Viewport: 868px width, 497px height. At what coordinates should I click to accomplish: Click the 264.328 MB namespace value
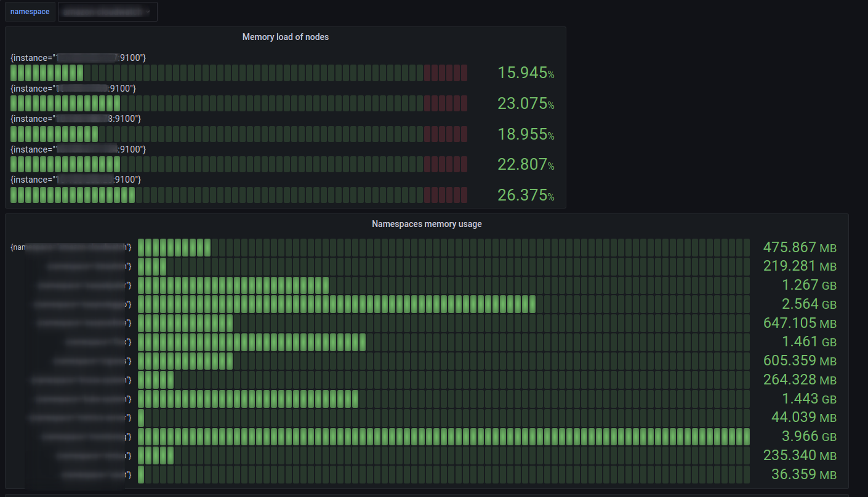(799, 380)
